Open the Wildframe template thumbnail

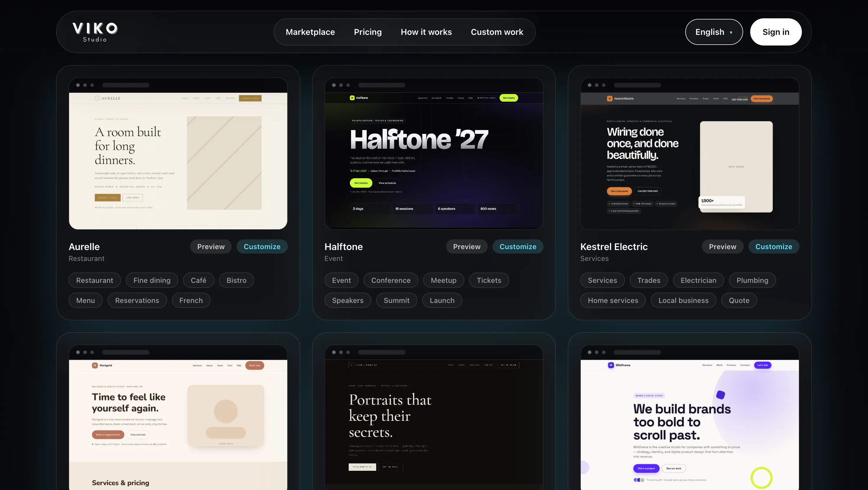[x=689, y=417]
